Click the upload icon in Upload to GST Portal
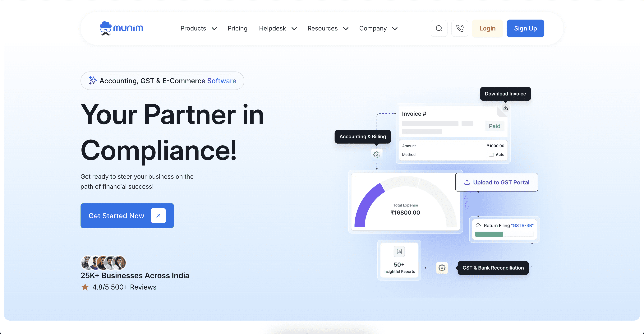644x334 pixels. [467, 182]
